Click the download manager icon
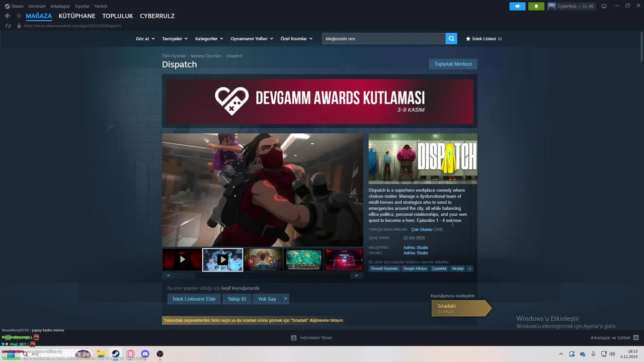The width and height of the screenshot is (644, 362). click(294, 338)
